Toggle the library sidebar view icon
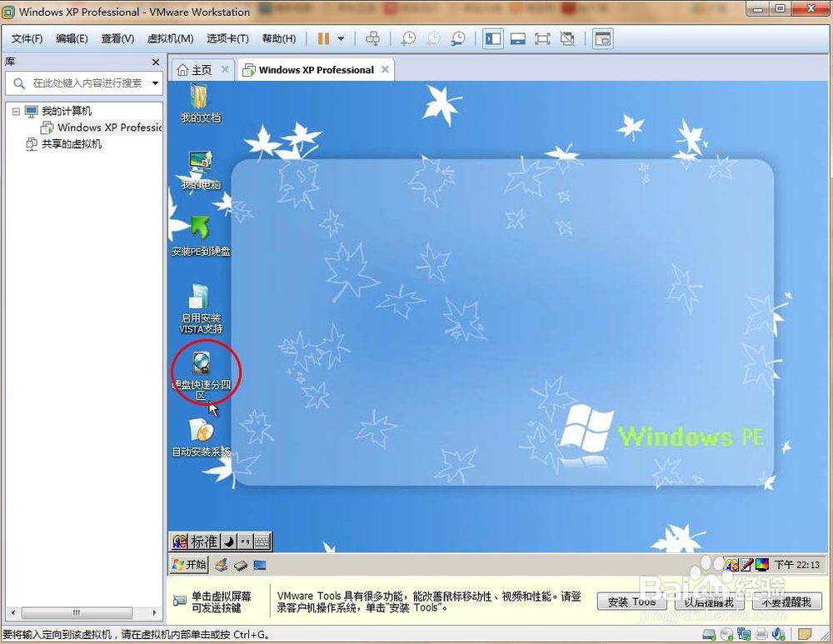 [x=493, y=39]
